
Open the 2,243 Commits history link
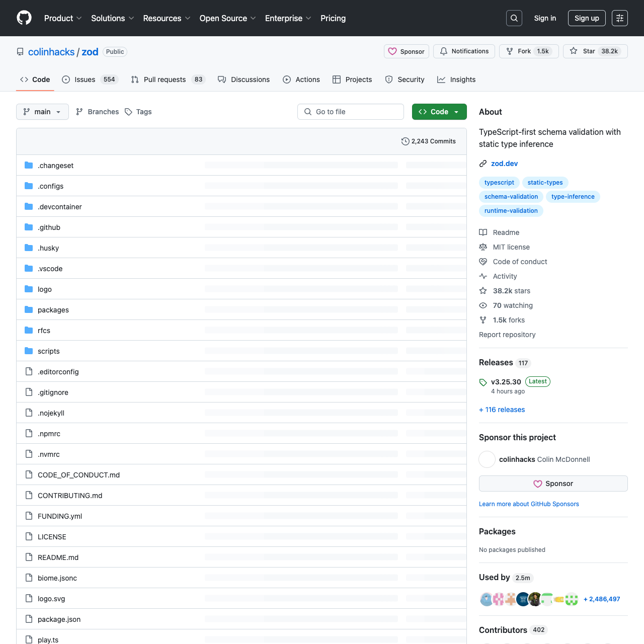pyautogui.click(x=429, y=141)
